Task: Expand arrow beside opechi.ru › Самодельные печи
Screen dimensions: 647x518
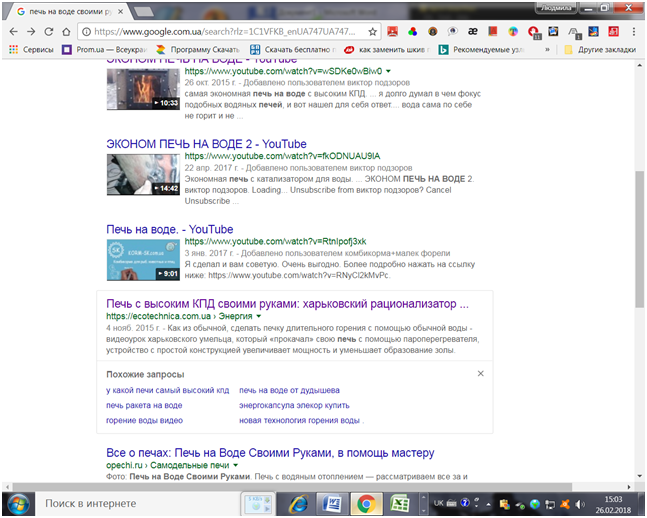Action: pyautogui.click(x=236, y=465)
